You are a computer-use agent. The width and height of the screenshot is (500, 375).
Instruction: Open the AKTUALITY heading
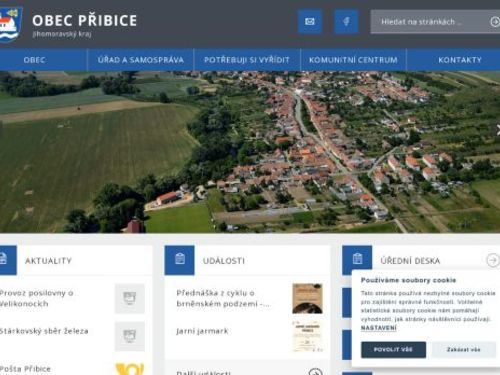point(49,261)
